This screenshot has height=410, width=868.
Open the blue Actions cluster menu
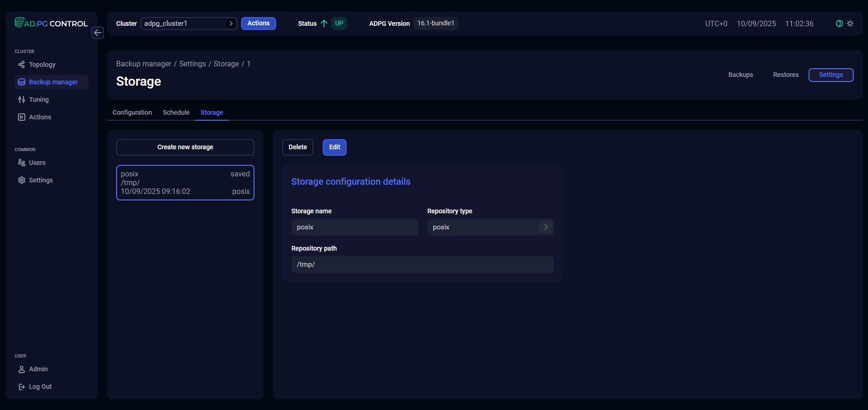[x=258, y=23]
